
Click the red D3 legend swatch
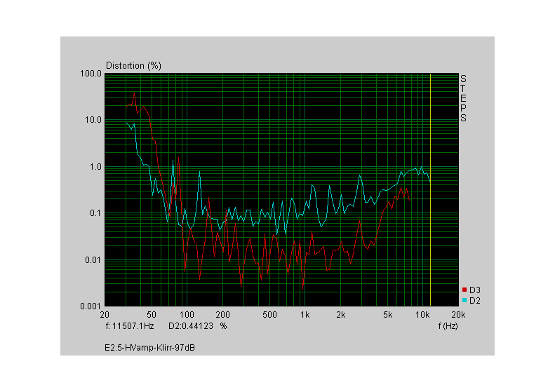(x=464, y=290)
